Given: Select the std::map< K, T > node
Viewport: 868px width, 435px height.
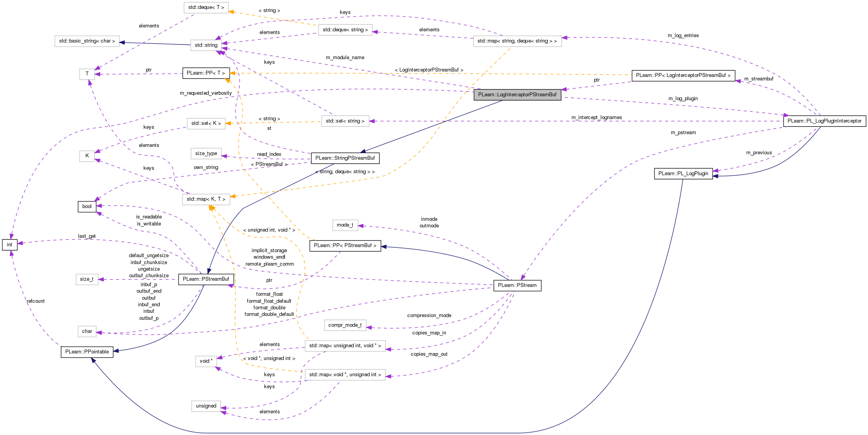Looking at the screenshot, I should click(206, 199).
